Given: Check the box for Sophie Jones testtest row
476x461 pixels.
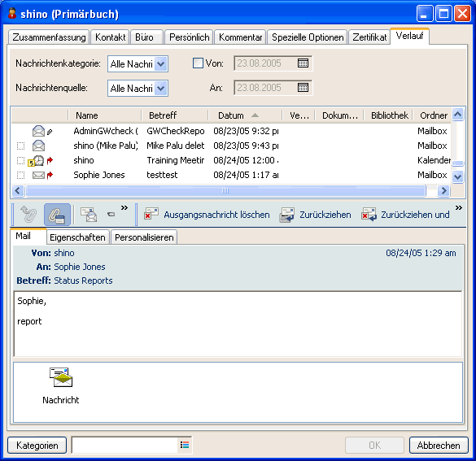Looking at the screenshot, I should 20,175.
